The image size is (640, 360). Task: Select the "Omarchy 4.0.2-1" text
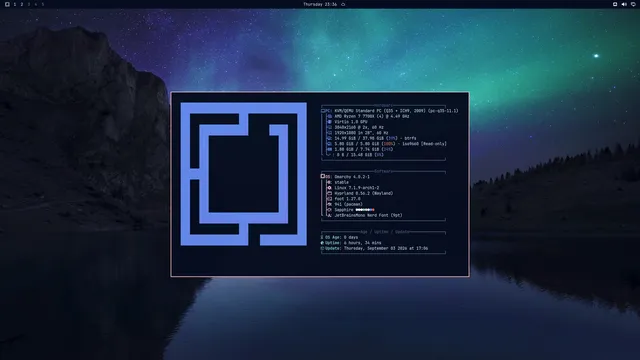[352, 177]
